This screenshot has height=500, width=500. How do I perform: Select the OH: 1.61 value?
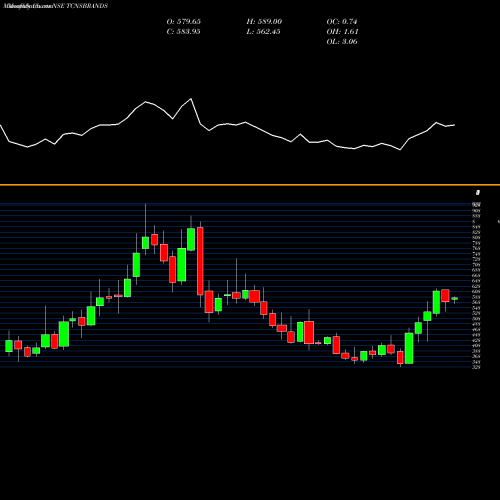pyautogui.click(x=342, y=32)
